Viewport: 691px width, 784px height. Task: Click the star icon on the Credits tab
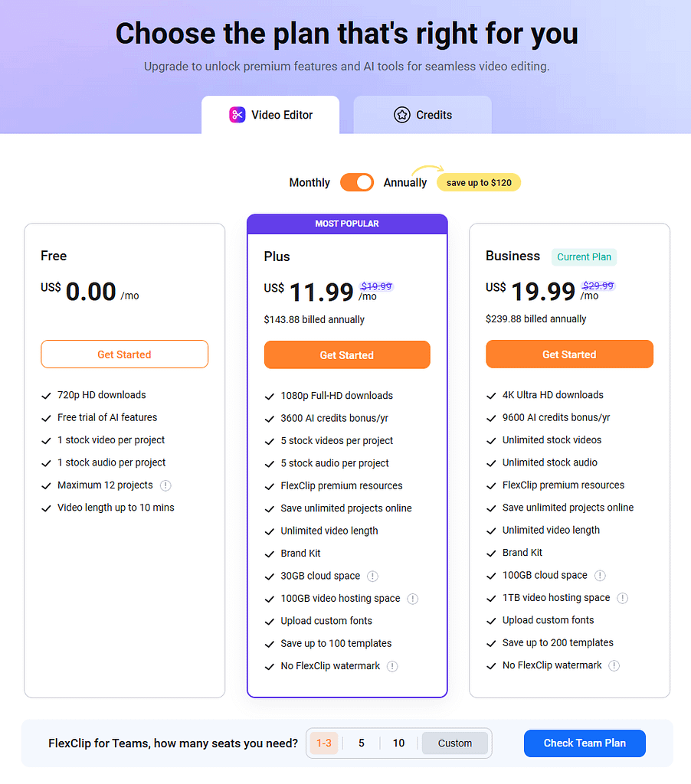click(402, 115)
